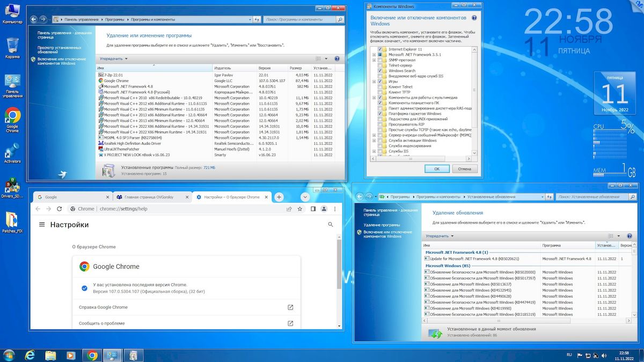Uncheck the Windows Search checkbox

pyautogui.click(x=380, y=71)
